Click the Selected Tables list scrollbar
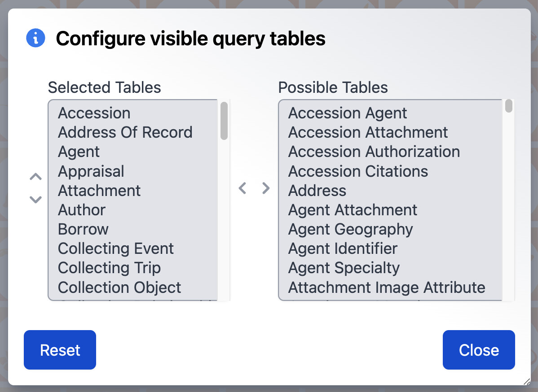Image resolution: width=538 pixels, height=392 pixels. [224, 121]
